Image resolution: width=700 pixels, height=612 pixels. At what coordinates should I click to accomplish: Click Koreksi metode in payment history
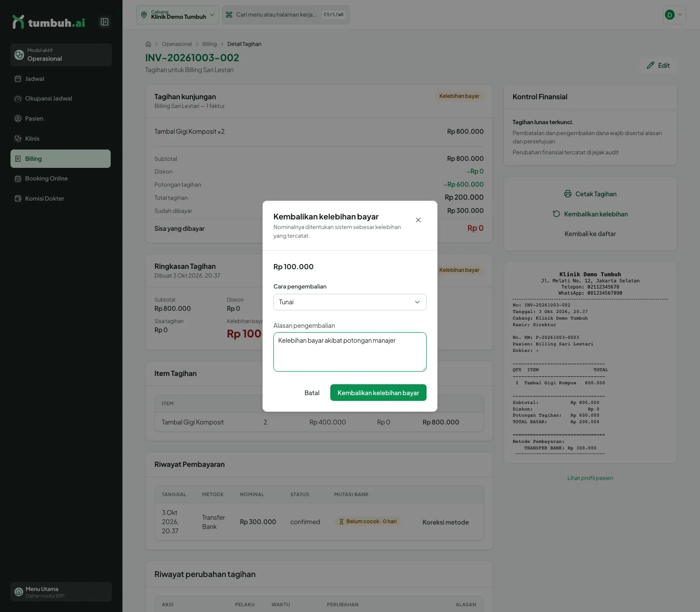[x=445, y=522]
